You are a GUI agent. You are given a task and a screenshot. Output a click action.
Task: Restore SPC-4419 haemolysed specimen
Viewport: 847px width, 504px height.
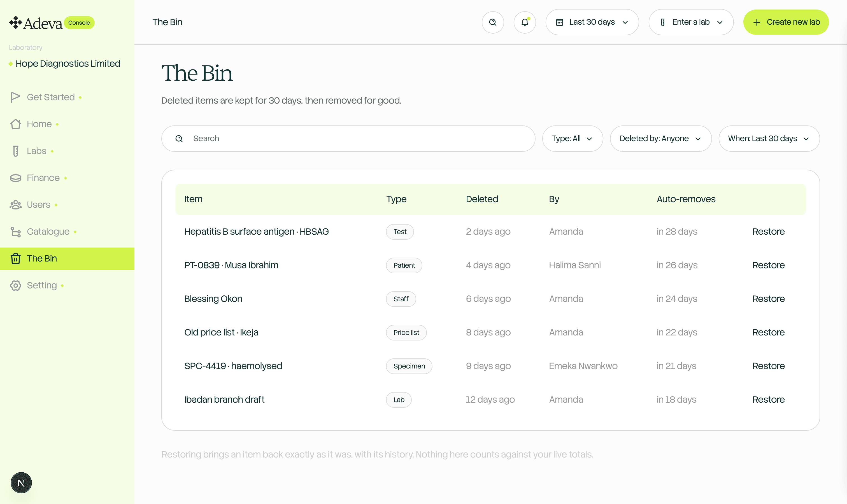(x=768, y=366)
